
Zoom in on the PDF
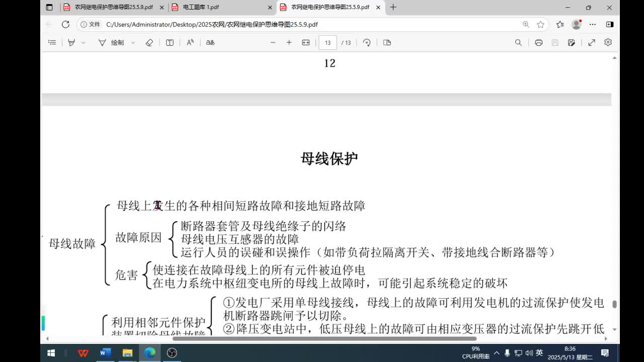pos(289,43)
